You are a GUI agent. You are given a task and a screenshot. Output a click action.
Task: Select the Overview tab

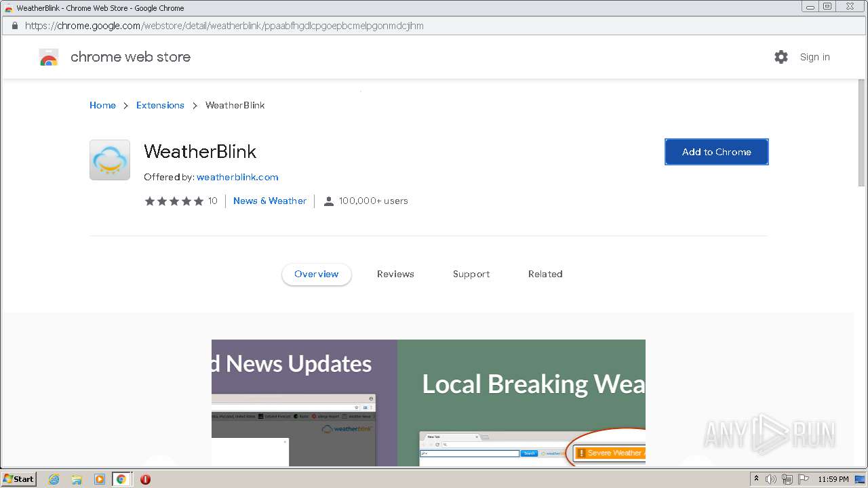pos(317,274)
